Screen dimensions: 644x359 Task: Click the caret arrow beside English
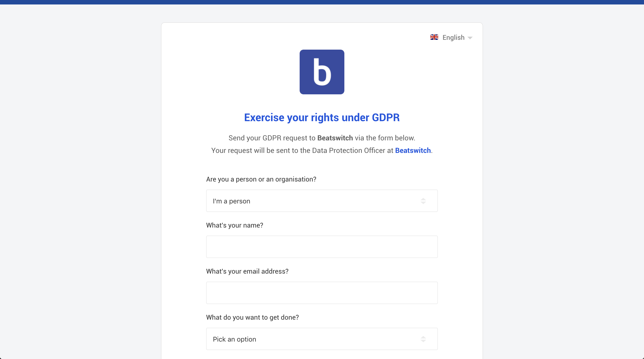point(470,38)
